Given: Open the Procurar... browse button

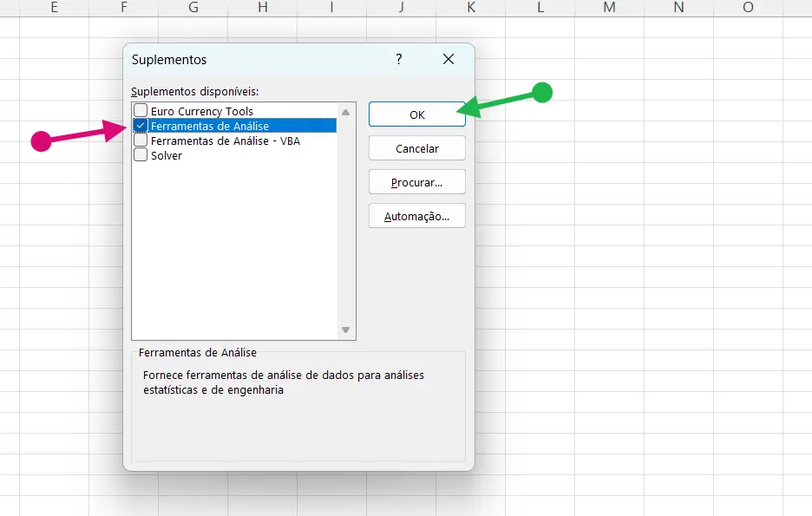Looking at the screenshot, I should (x=417, y=182).
